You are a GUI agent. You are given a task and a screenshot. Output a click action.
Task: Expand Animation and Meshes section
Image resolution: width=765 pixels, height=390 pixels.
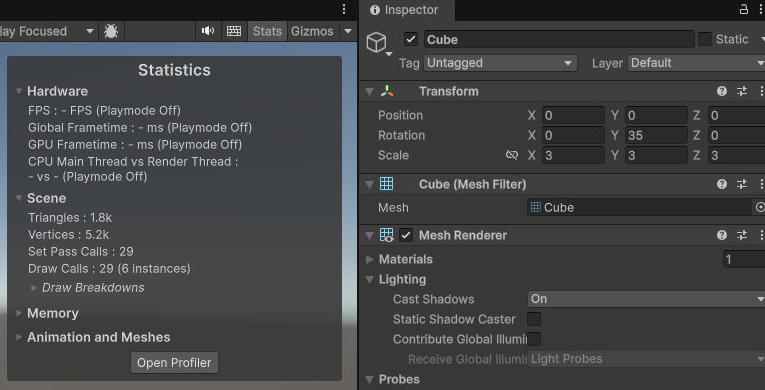coord(19,337)
